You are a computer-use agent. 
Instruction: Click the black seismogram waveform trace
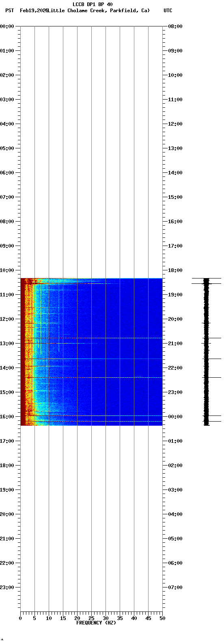[206, 352]
